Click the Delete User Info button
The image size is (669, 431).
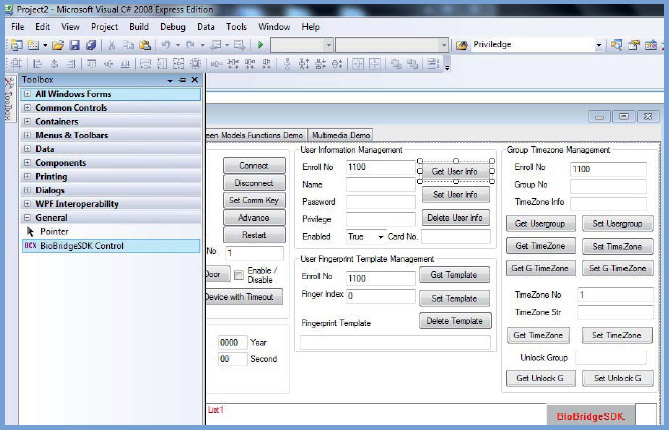tap(455, 218)
